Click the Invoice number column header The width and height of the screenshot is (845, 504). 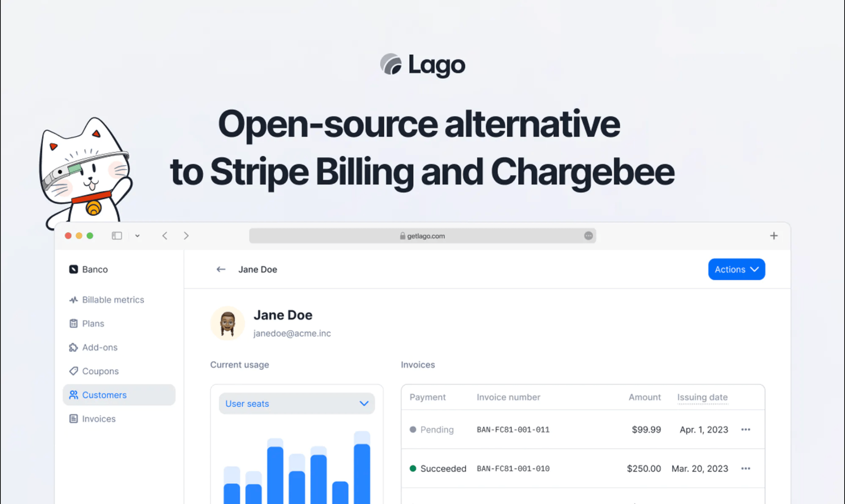[508, 397]
